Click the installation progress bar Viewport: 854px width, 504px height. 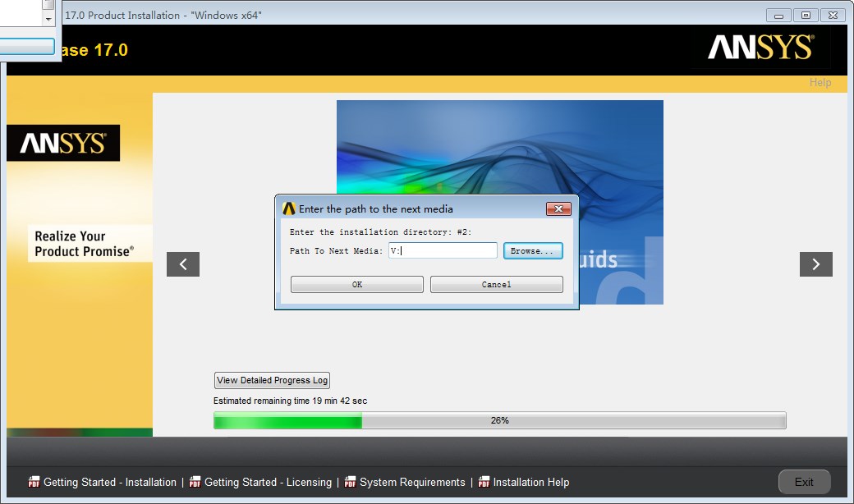click(x=499, y=420)
